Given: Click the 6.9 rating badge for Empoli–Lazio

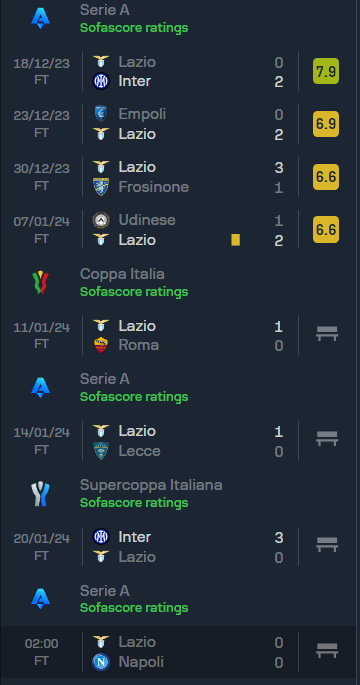Looking at the screenshot, I should [x=326, y=124].
